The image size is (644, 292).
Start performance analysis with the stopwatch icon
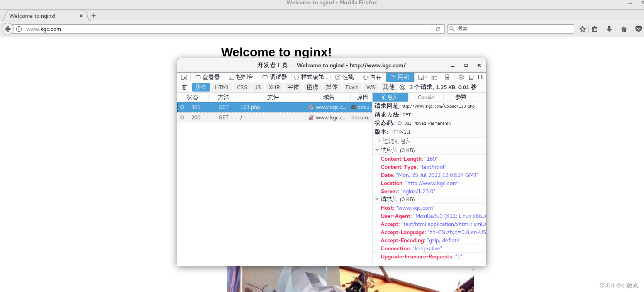point(402,87)
